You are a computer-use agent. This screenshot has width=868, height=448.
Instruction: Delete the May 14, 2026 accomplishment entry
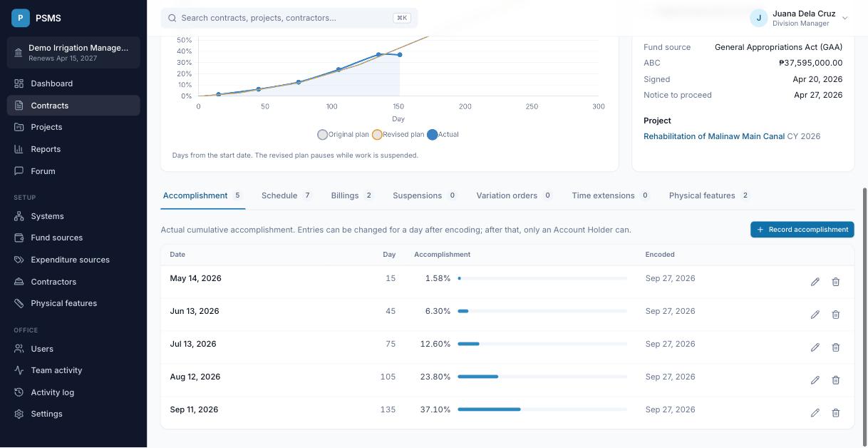coord(836,282)
